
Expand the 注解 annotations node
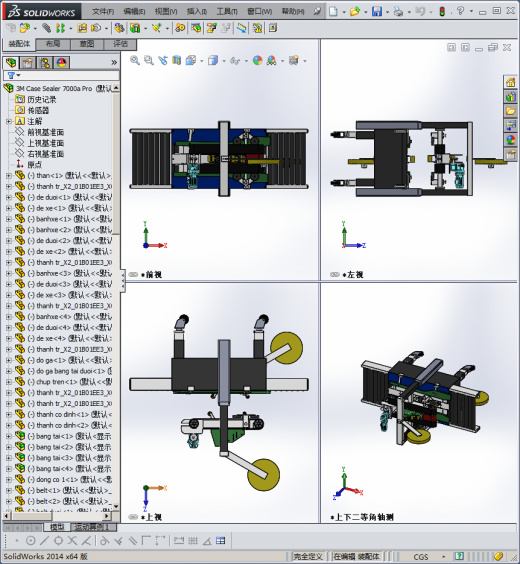click(9, 122)
